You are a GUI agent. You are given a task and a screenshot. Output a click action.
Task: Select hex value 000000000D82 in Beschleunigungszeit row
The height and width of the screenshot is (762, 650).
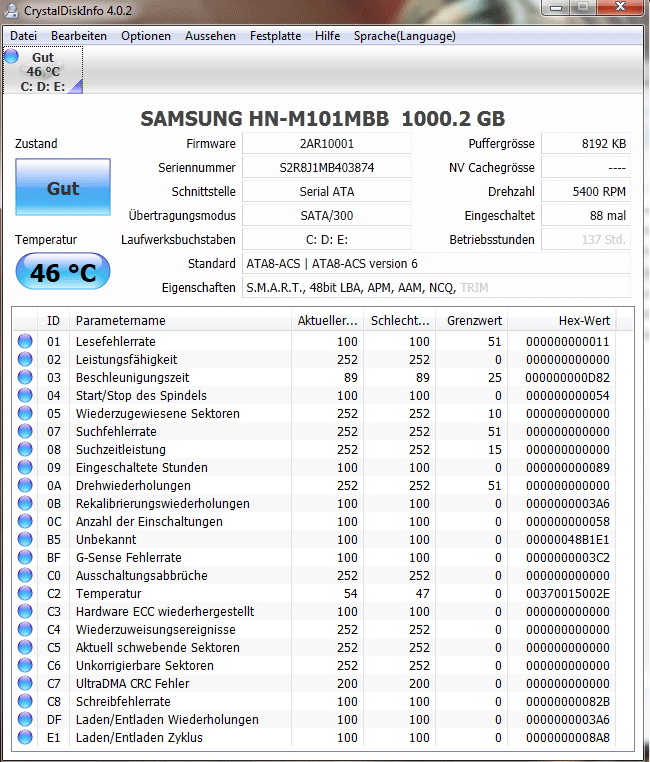click(x=567, y=378)
